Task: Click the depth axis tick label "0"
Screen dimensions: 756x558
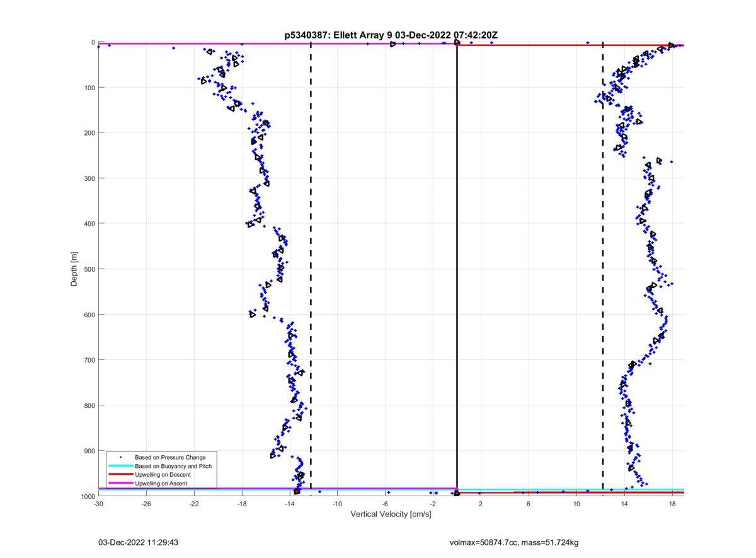Action: coord(93,42)
